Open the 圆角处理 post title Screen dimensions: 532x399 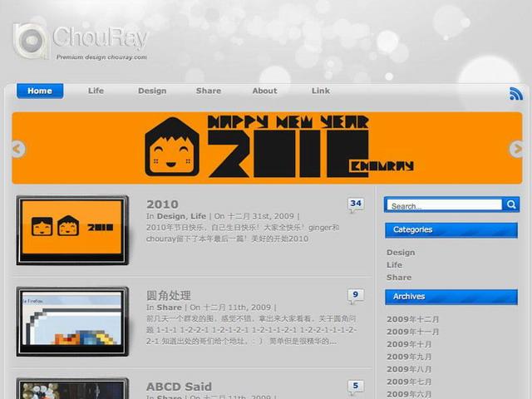point(169,295)
